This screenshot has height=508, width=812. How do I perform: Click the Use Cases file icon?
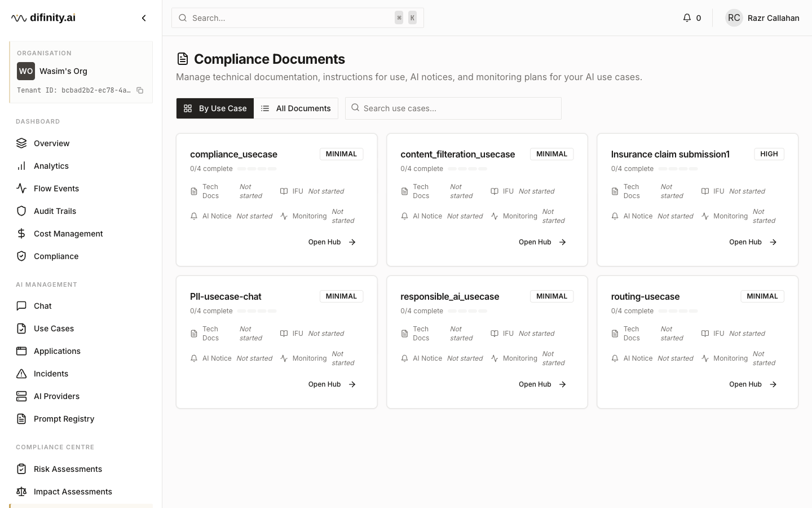pos(21,329)
